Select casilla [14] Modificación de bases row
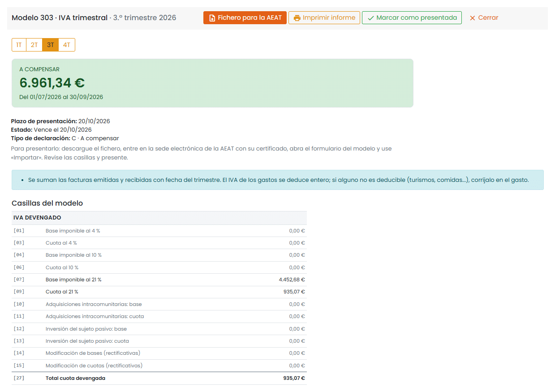The width and height of the screenshot is (555, 392). pyautogui.click(x=159, y=353)
